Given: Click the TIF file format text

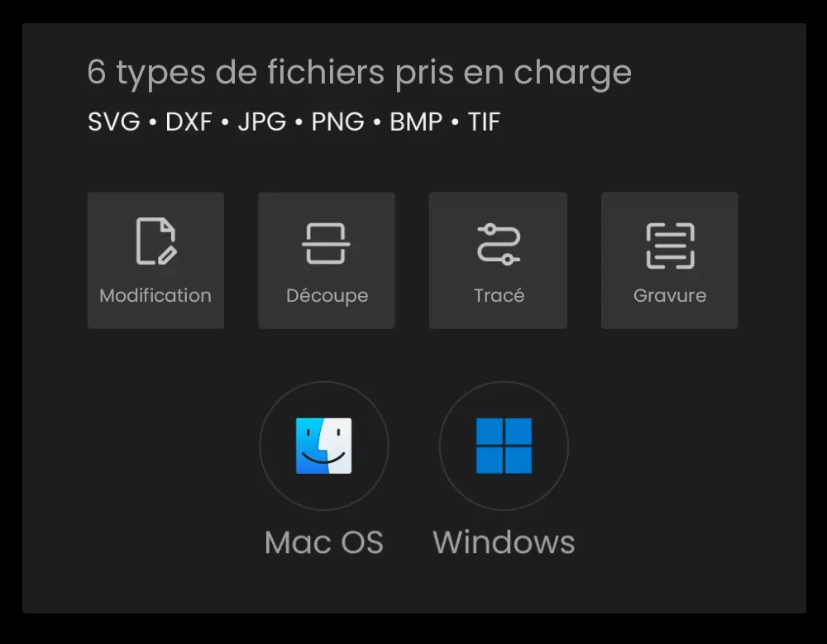Looking at the screenshot, I should [x=484, y=122].
